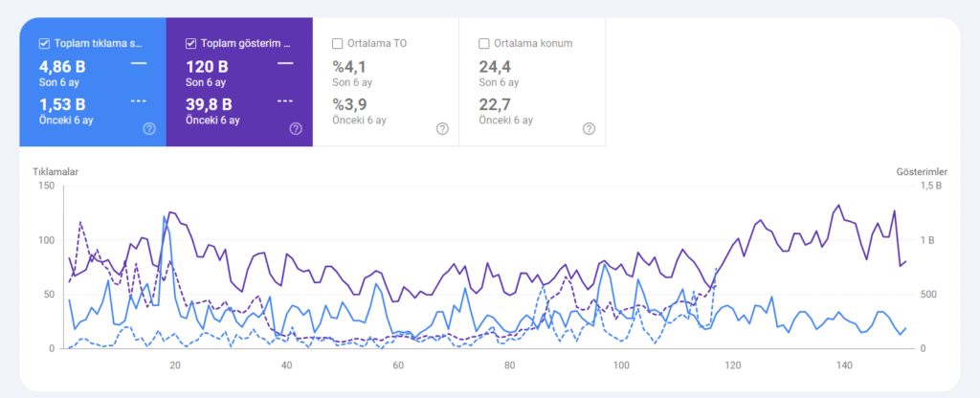This screenshot has width=980, height=398.
Task: Click the help icon in Ortalama TO card
Action: click(x=442, y=128)
